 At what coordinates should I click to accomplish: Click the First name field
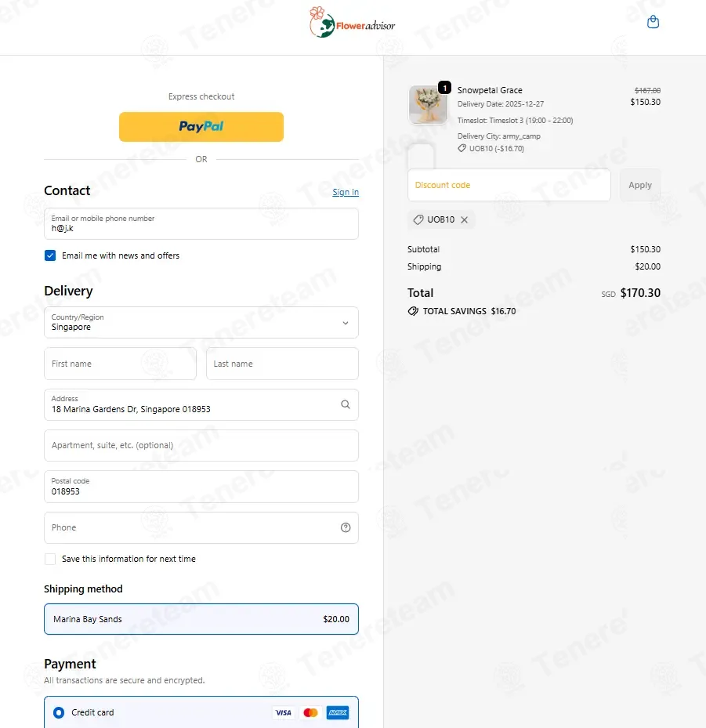tap(120, 364)
